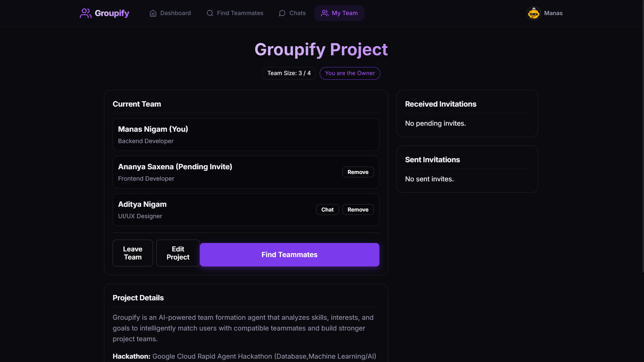This screenshot has width=644, height=362.
Task: Click the Groupify brand name
Action: point(112,13)
